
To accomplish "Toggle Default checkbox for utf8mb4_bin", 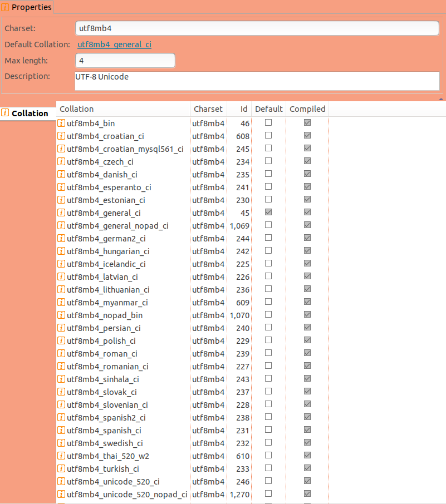I will point(268,122).
